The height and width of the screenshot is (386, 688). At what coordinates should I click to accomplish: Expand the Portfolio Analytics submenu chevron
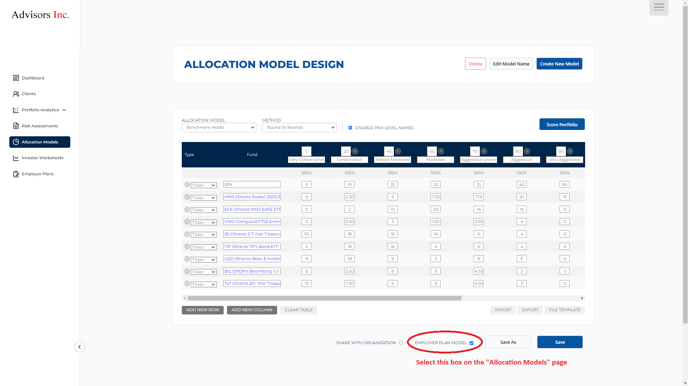(64, 110)
